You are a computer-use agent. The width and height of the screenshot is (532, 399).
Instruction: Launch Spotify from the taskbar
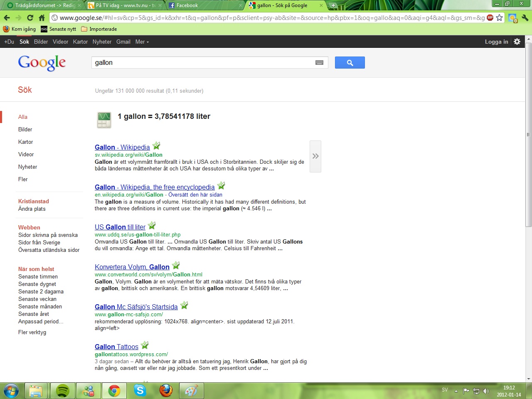62,391
